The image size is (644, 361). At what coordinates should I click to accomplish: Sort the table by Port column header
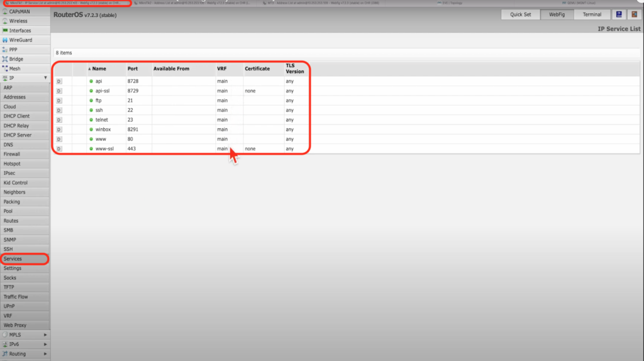pyautogui.click(x=133, y=69)
